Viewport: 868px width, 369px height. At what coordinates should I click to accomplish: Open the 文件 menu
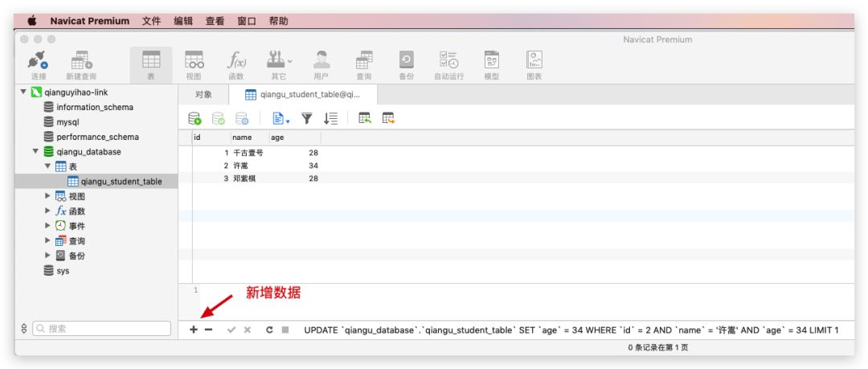click(x=151, y=21)
